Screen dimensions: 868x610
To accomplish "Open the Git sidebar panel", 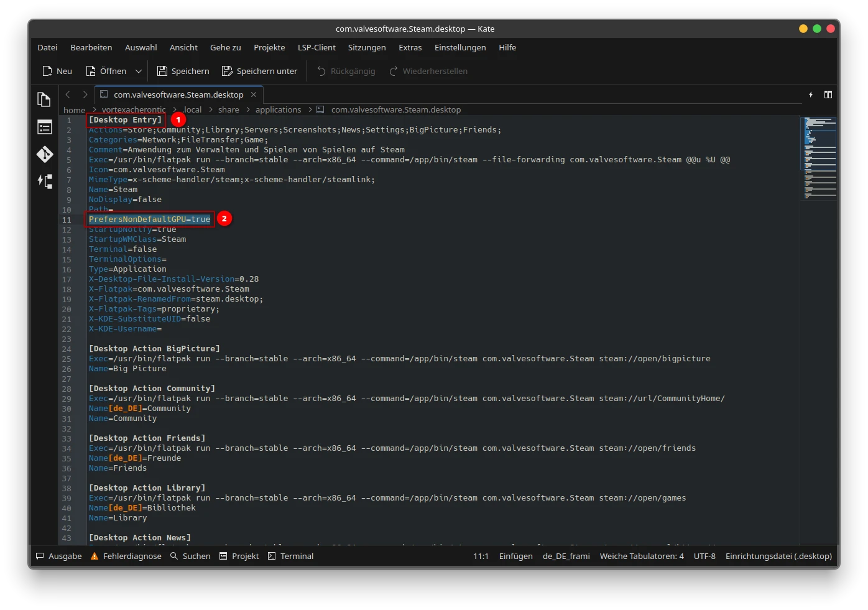I will (x=44, y=154).
